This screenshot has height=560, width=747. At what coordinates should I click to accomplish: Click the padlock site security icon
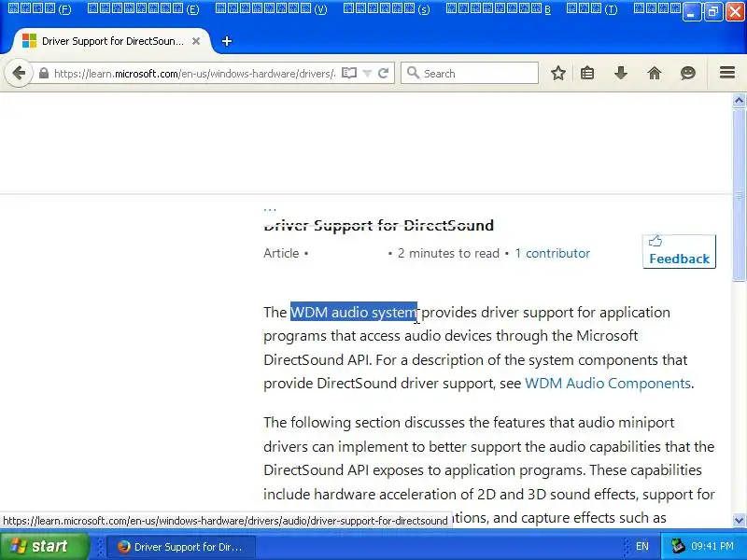coord(44,74)
